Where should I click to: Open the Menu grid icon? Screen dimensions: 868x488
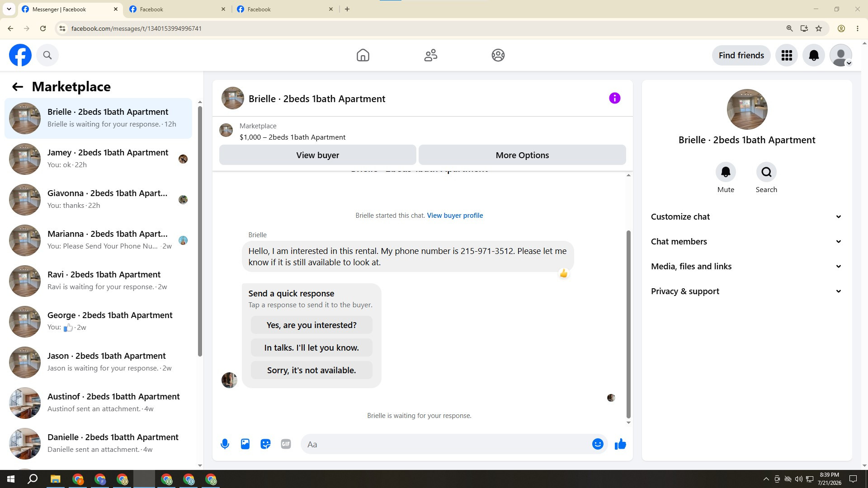click(x=787, y=55)
